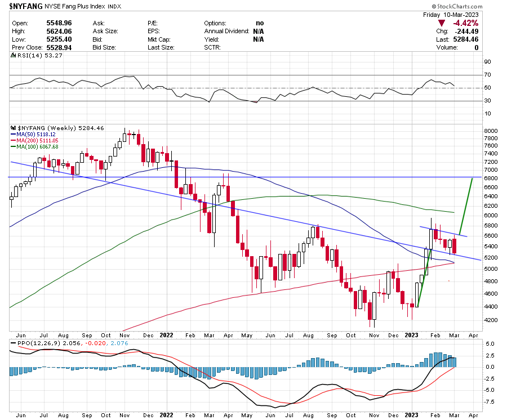507x420 pixels.
Task: Click the Open value 5548.96
Action: 59,23
